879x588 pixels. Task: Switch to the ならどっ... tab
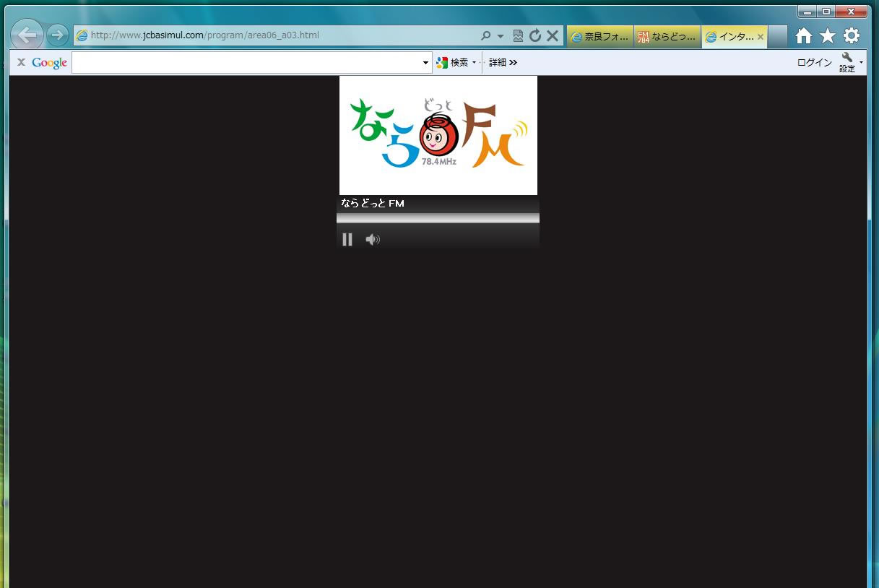[x=667, y=37]
